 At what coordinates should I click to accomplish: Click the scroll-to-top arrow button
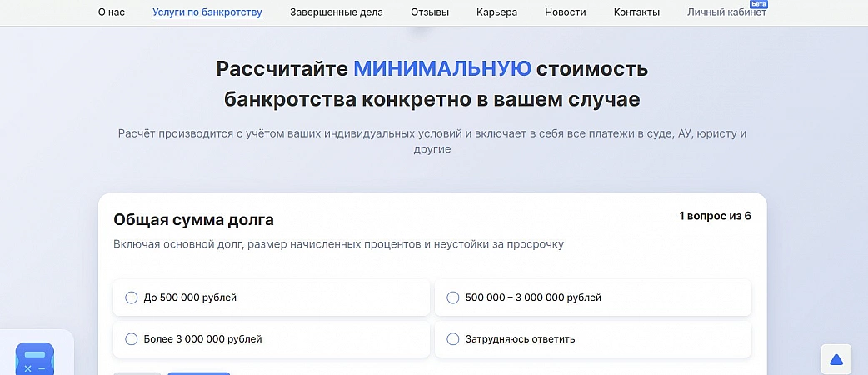click(836, 359)
